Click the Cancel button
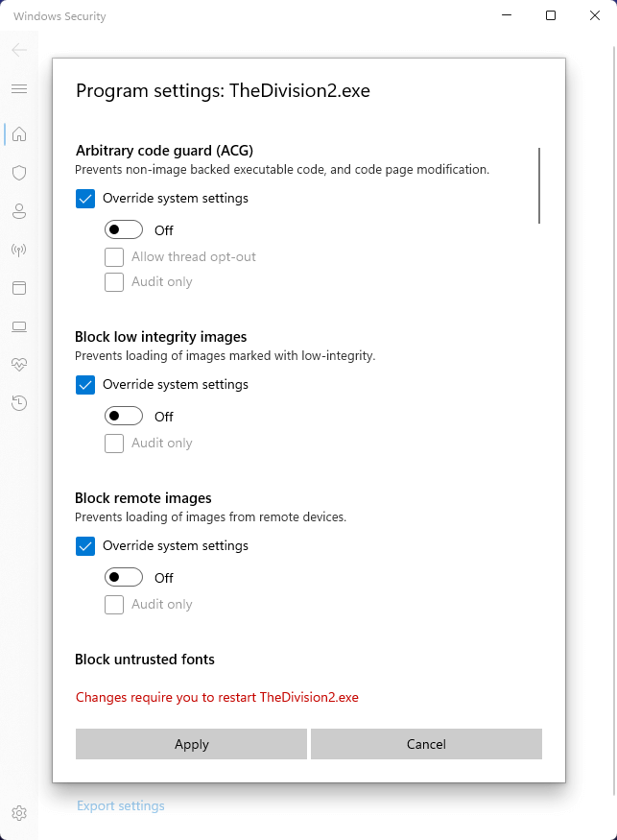This screenshot has height=840, width=617. click(x=426, y=744)
